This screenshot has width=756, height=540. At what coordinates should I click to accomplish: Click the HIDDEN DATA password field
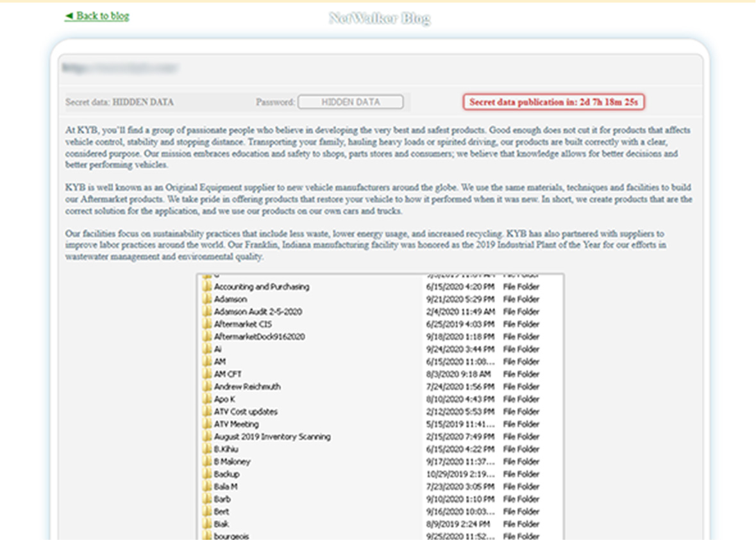(350, 102)
